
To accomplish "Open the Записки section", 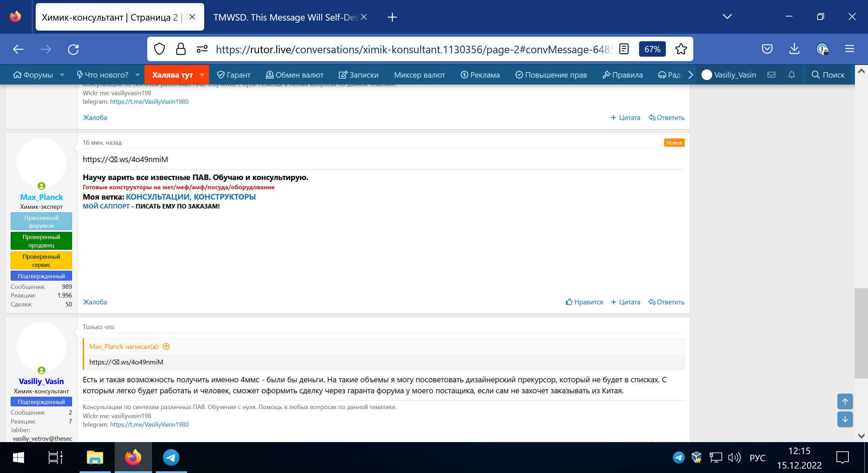I will [x=359, y=75].
